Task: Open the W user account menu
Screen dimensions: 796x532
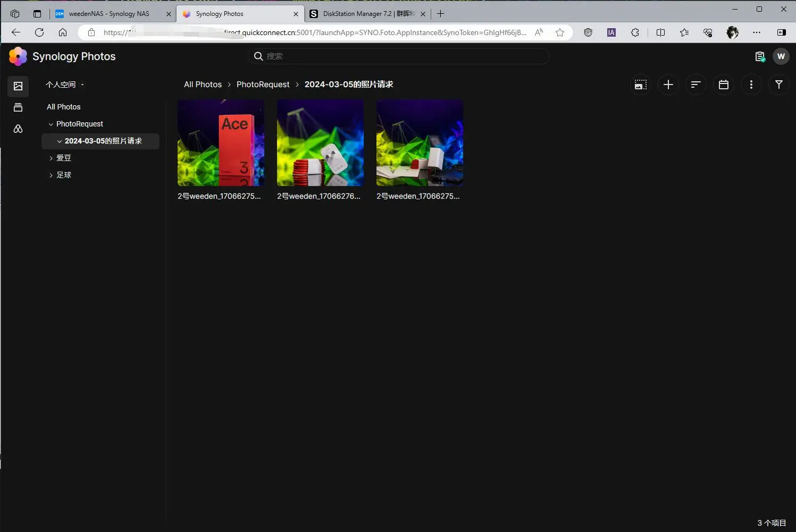Action: point(781,56)
